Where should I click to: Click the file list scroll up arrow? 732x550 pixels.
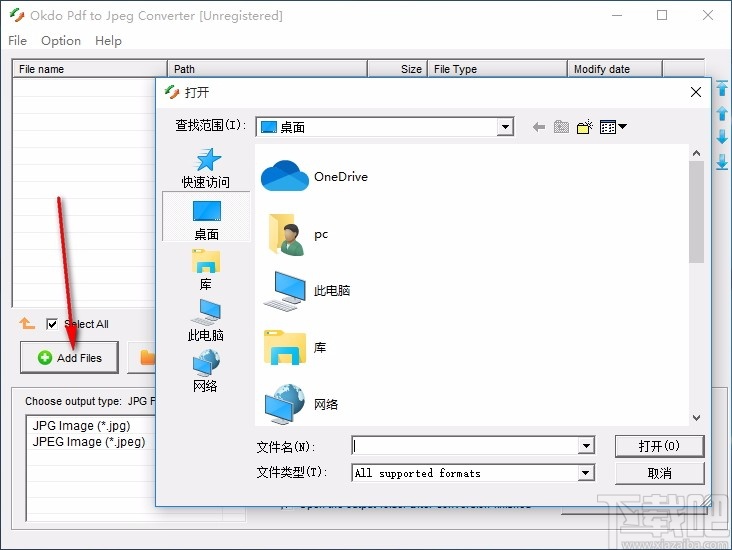[x=696, y=153]
